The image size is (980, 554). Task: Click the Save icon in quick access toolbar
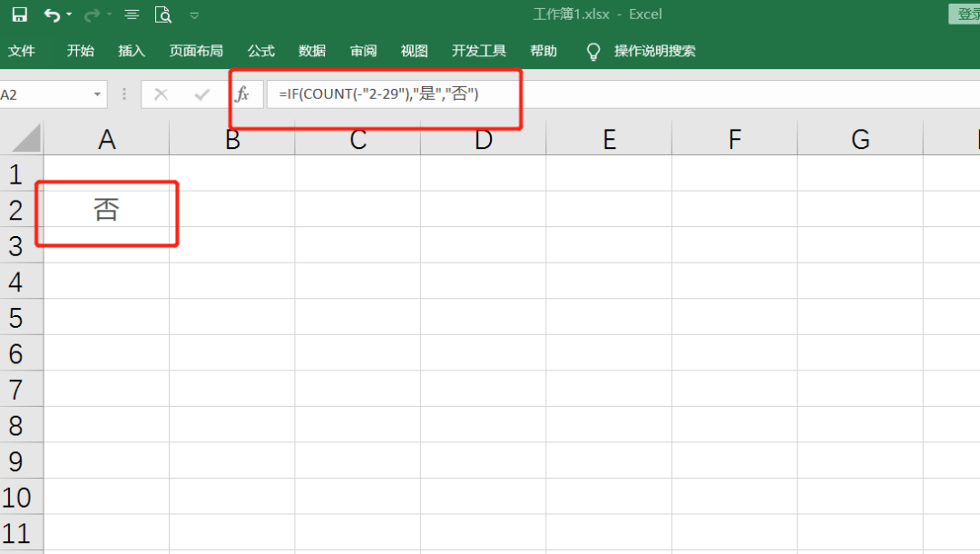[x=19, y=15]
